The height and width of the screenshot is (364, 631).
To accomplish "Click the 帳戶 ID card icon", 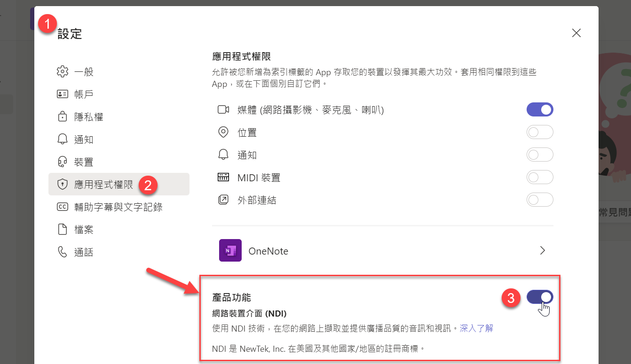I will pyautogui.click(x=63, y=94).
